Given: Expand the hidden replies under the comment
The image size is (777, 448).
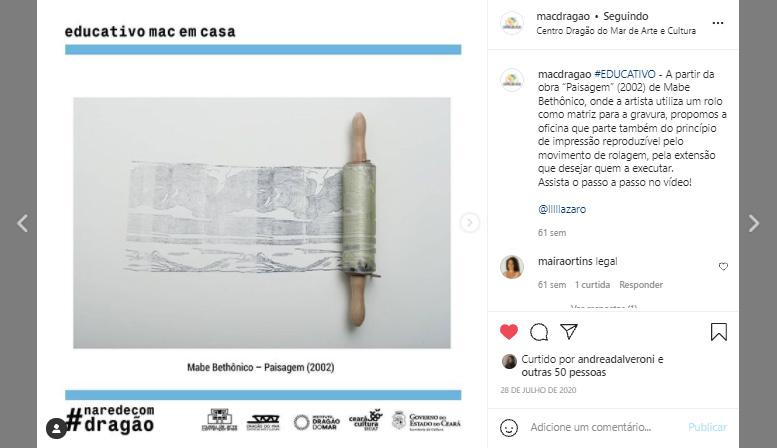Looking at the screenshot, I should pyautogui.click(x=604, y=307).
